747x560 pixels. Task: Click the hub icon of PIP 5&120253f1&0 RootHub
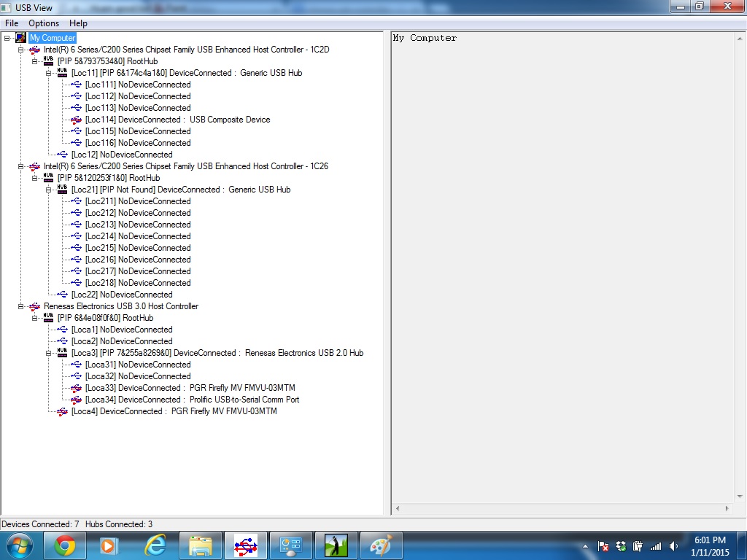(49, 178)
